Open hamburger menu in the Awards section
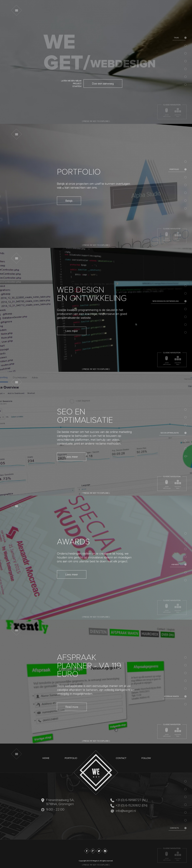 point(16,506)
